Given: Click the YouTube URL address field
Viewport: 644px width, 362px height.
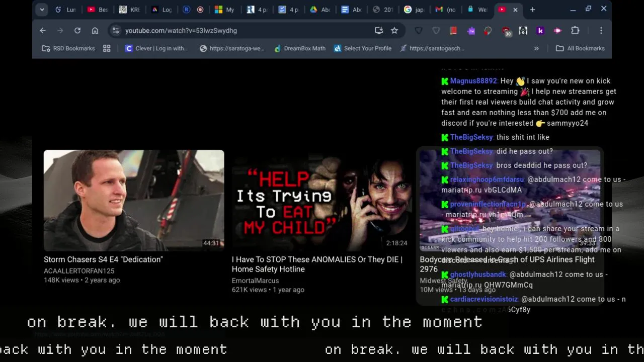Looking at the screenshot, I should 247,31.
